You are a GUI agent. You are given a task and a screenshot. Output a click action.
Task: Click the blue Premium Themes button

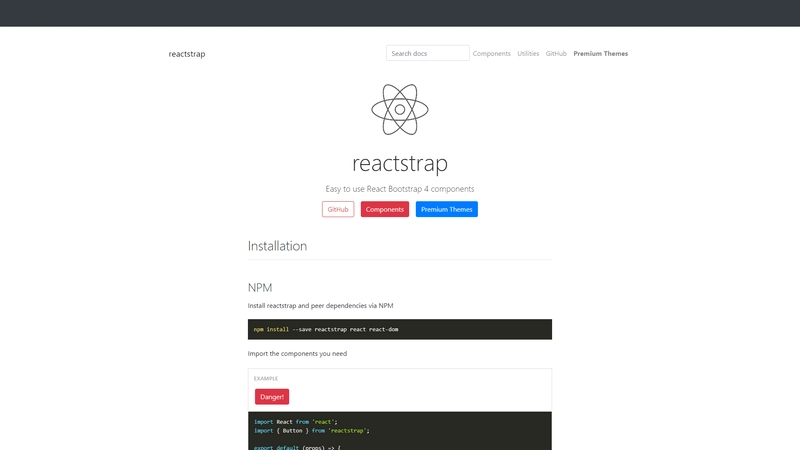coord(446,209)
